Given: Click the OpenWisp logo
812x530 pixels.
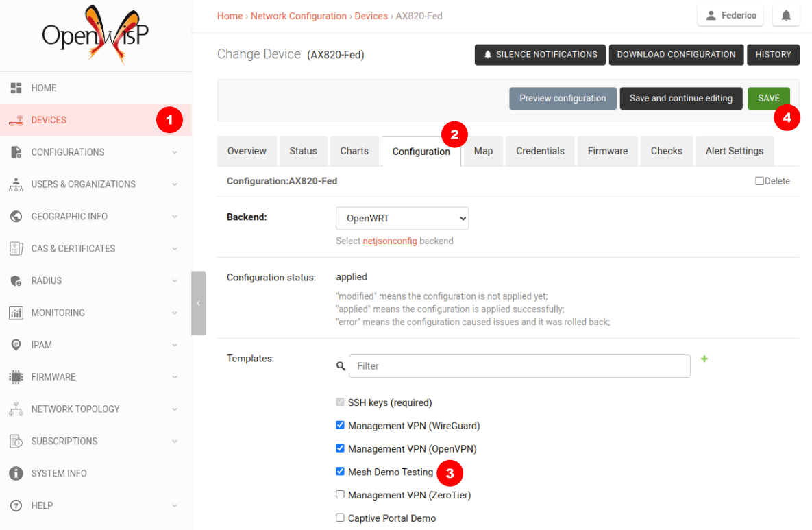Looking at the screenshot, I should 95,34.
